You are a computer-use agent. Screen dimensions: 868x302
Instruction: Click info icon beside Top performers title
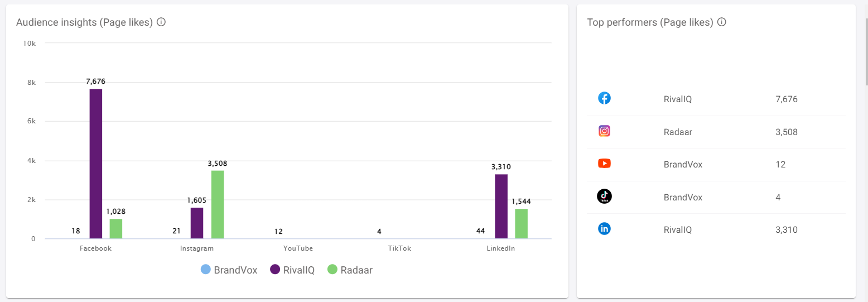(x=721, y=22)
